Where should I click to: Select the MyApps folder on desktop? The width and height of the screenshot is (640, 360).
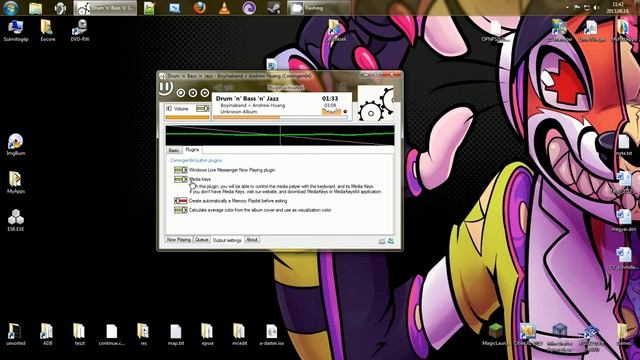coord(16,182)
